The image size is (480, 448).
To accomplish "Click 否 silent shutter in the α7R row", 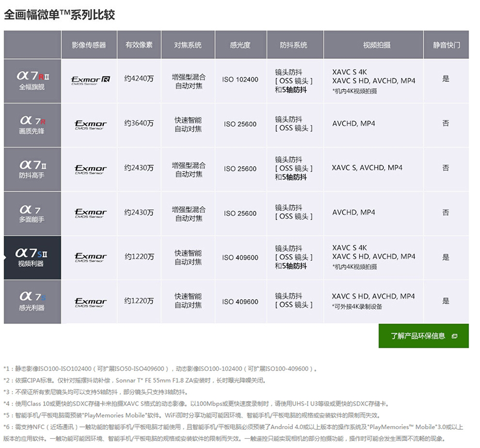I will 446,123.
